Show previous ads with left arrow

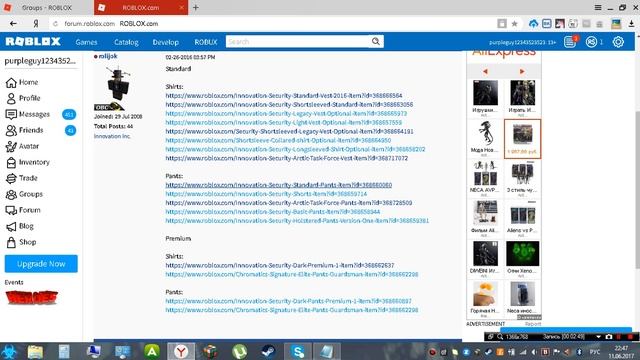pos(485,71)
